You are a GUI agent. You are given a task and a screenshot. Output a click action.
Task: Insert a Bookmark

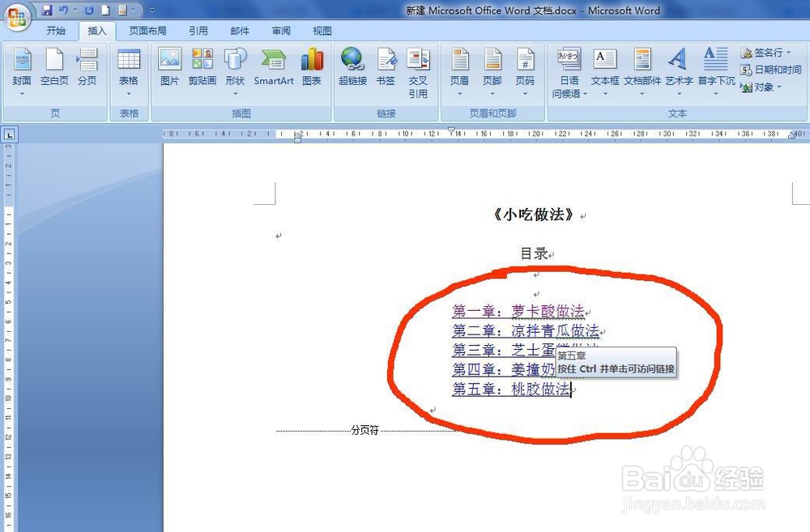[387, 65]
